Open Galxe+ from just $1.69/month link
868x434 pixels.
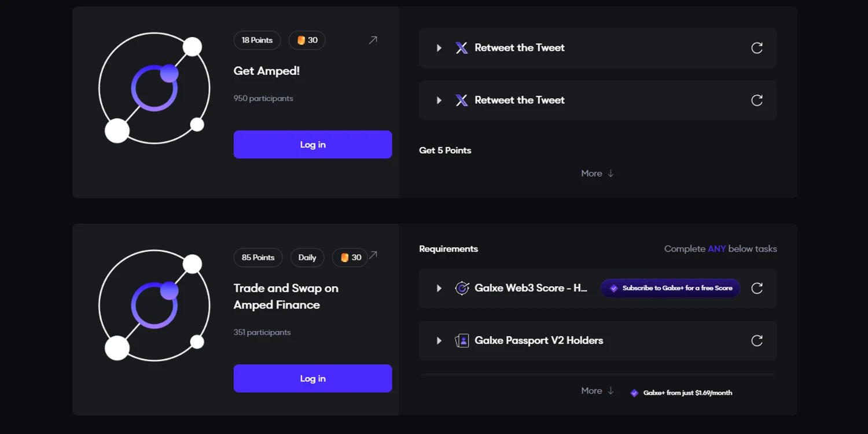click(x=681, y=393)
